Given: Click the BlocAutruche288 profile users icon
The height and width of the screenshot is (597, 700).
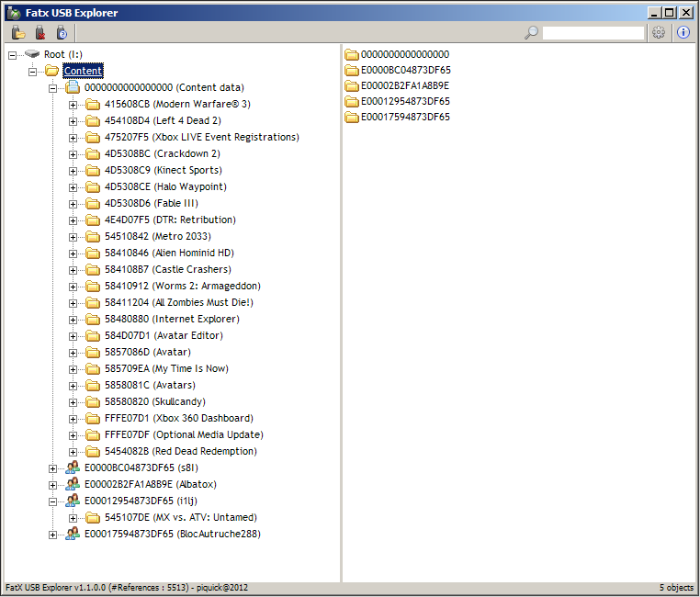Looking at the screenshot, I should click(73, 534).
